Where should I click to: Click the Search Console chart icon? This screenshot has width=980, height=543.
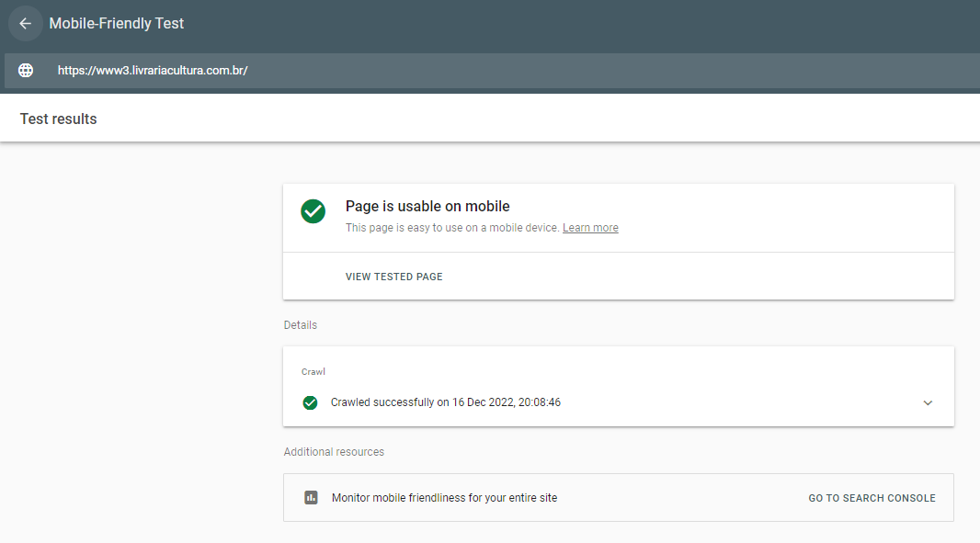[x=311, y=497]
